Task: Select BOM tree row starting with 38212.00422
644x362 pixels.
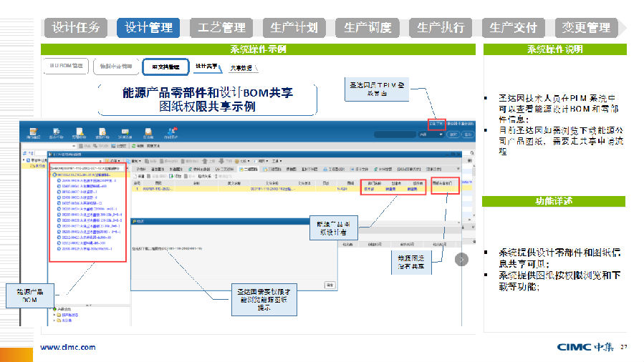Action: pos(86,238)
